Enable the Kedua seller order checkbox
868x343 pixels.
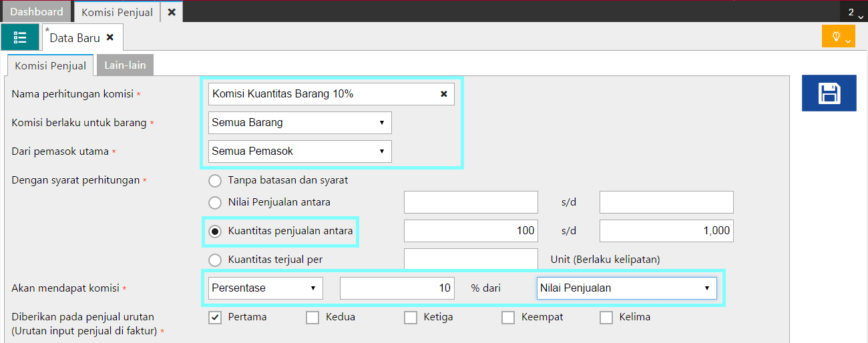pos(312,317)
